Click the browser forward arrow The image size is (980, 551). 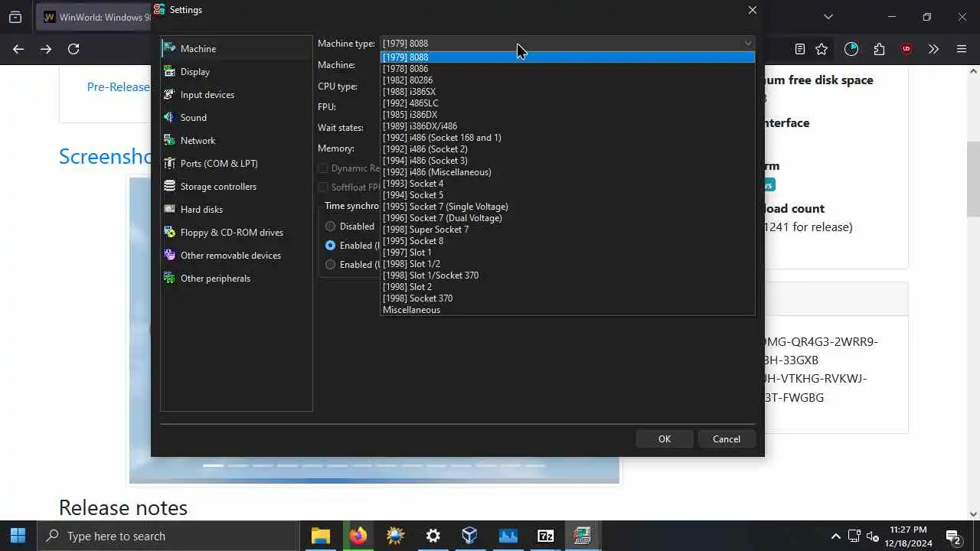pyautogui.click(x=46, y=49)
